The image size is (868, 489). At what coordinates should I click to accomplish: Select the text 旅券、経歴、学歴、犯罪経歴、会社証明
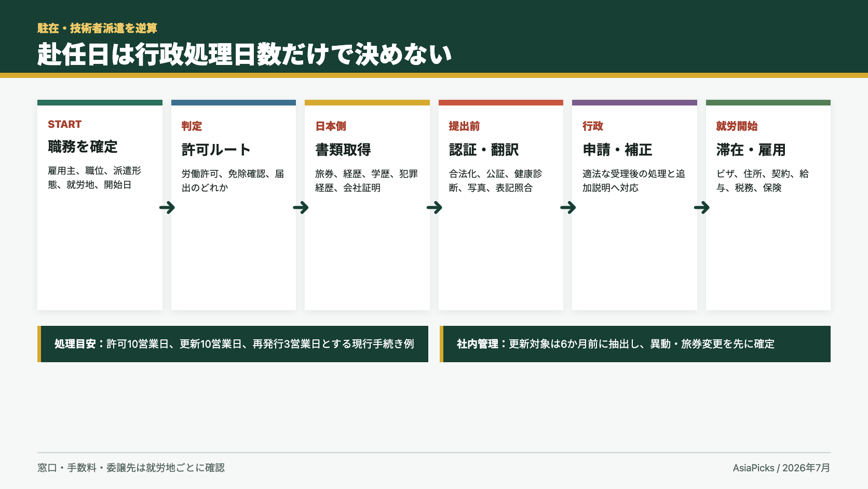[x=367, y=181]
